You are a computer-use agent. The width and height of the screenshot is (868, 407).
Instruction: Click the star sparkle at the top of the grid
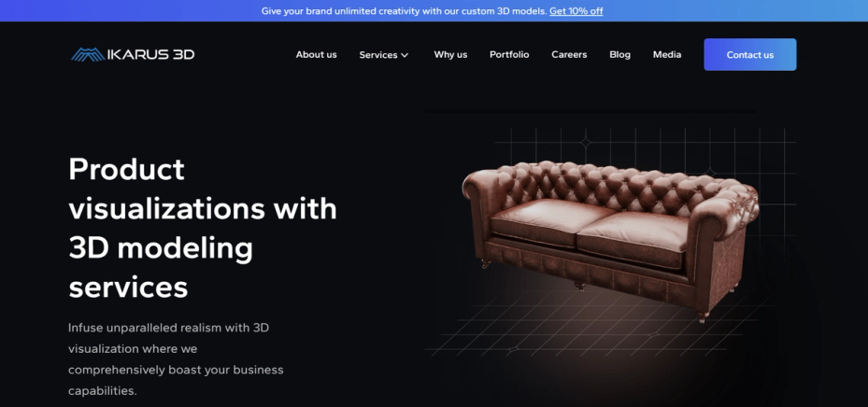[585, 143]
